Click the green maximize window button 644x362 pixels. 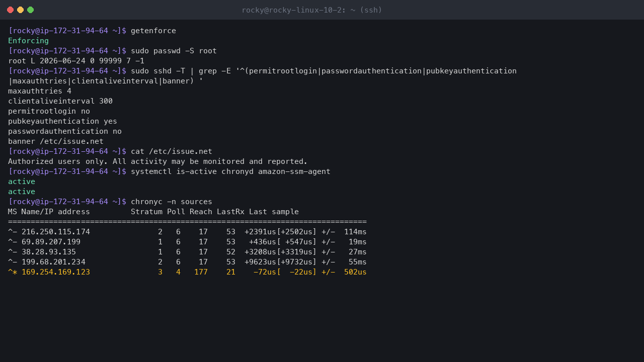(x=30, y=10)
